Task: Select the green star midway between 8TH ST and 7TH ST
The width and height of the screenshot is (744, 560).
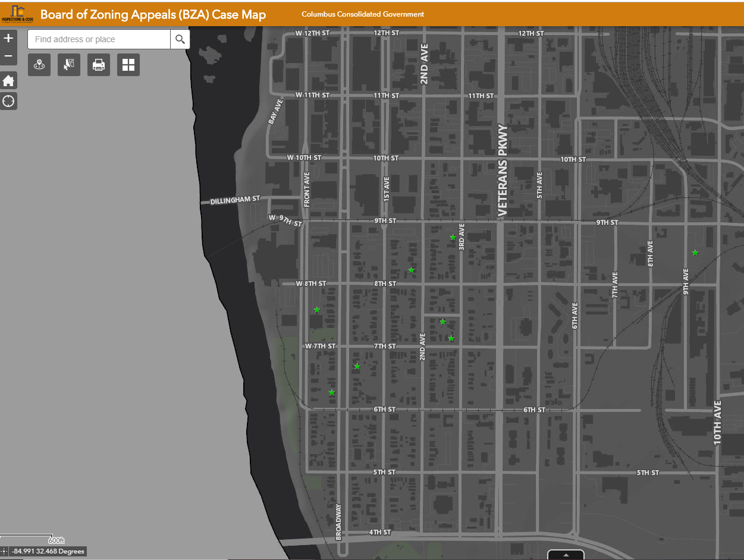Action: click(442, 322)
